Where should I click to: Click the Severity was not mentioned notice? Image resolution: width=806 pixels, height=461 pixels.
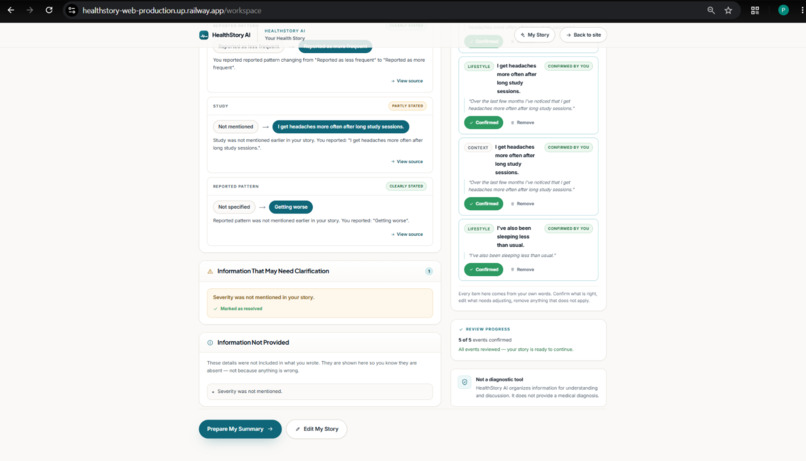(320, 303)
